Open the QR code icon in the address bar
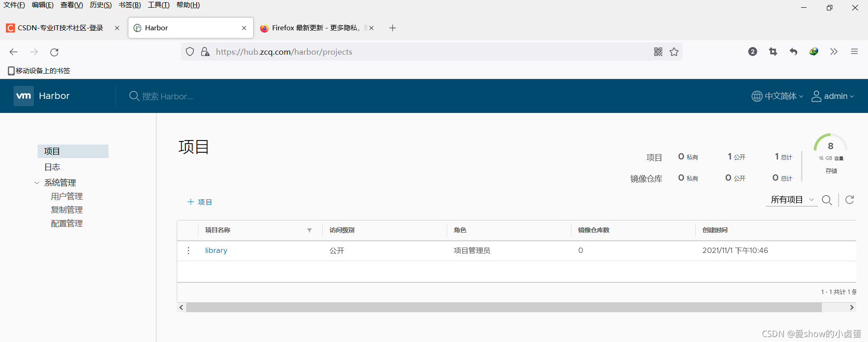The image size is (868, 342). point(658,52)
